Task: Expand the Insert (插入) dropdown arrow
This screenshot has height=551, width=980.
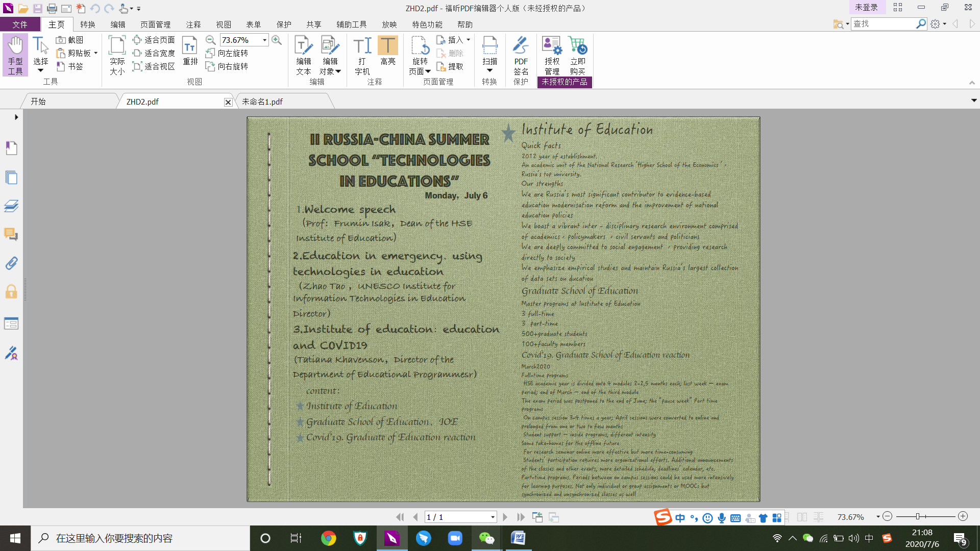Action: [x=468, y=40]
